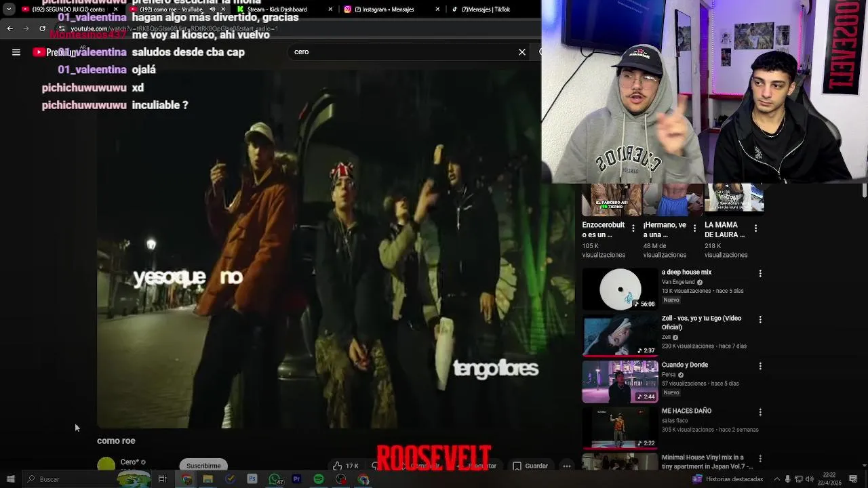The height and width of the screenshot is (488, 868).
Task: Open the video's more actions ellipsis
Action: click(x=566, y=466)
